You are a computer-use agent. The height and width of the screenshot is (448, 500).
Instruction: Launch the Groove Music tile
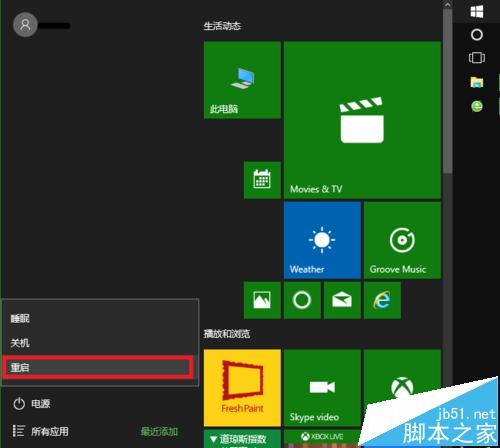pyautogui.click(x=402, y=240)
